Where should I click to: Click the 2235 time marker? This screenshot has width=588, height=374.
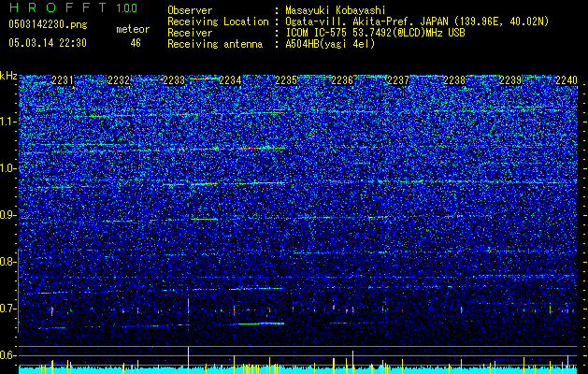[286, 80]
